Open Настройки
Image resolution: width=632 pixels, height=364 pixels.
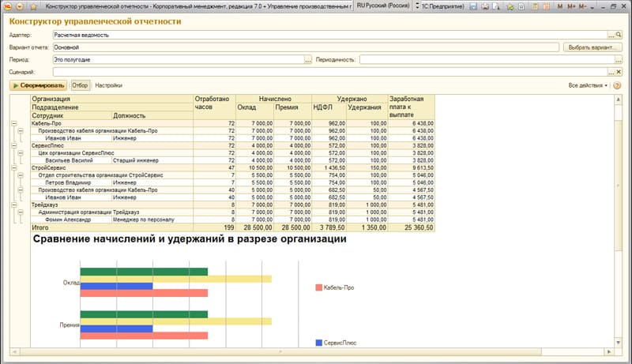pos(108,85)
